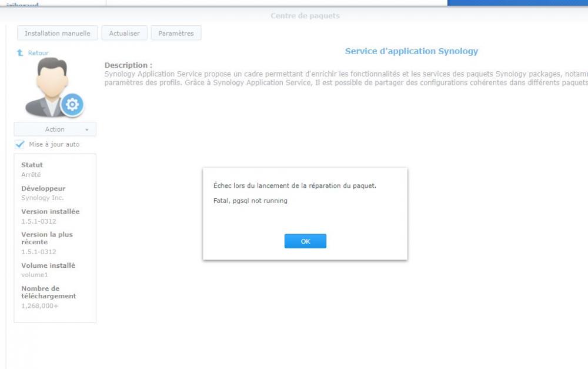The width and height of the screenshot is (588, 369).
Task: Click the Retour up-arrow icon
Action: tap(20, 52)
